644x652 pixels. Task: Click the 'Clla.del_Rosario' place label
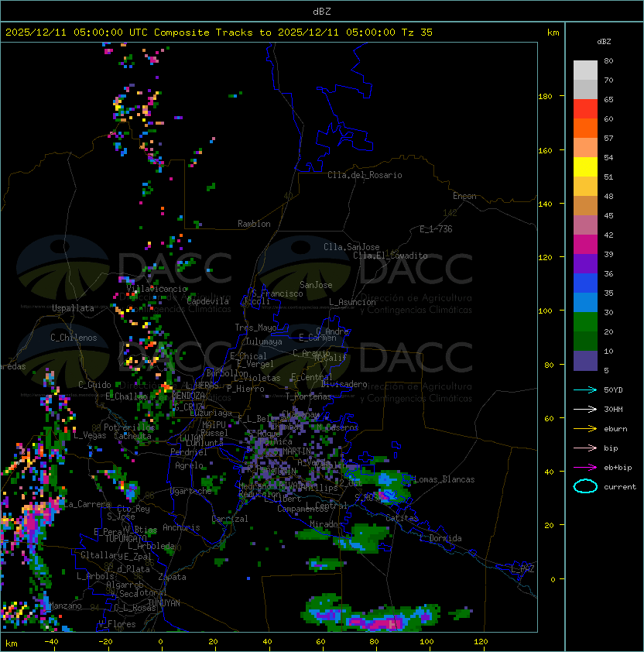tap(365, 175)
